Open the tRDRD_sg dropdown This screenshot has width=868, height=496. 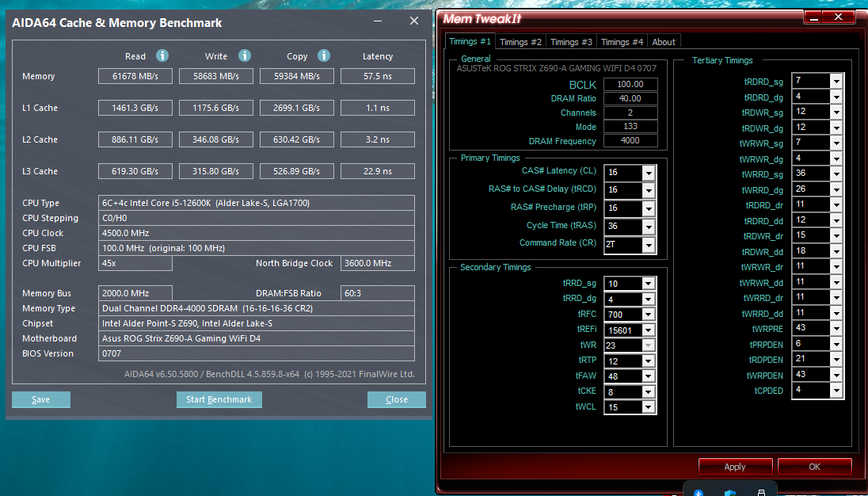[x=836, y=81]
